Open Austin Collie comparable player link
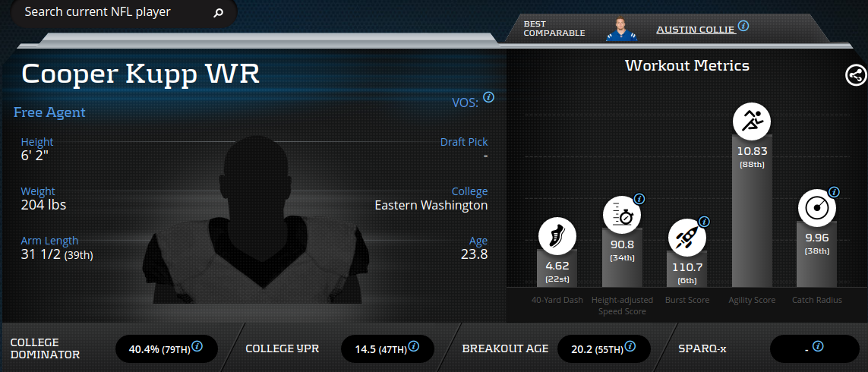This screenshot has height=372, width=868. point(696,30)
